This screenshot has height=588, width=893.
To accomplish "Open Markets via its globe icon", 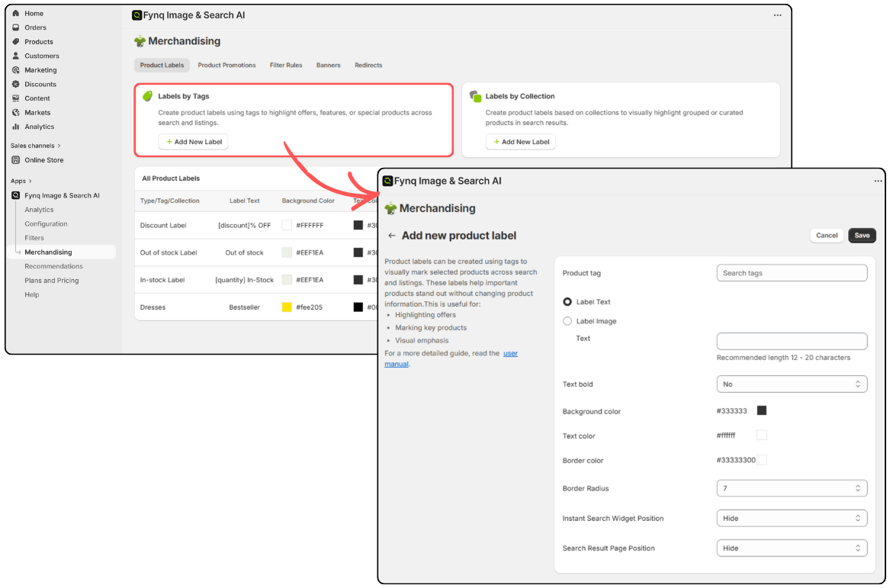I will tap(16, 112).
